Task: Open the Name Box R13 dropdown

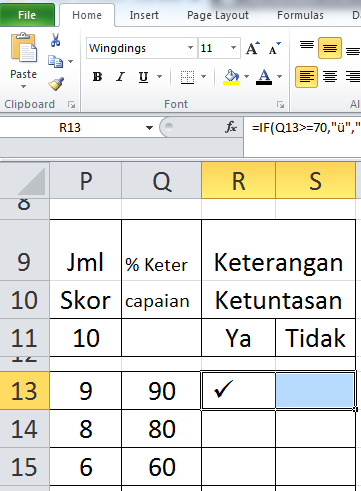Action: (149, 128)
